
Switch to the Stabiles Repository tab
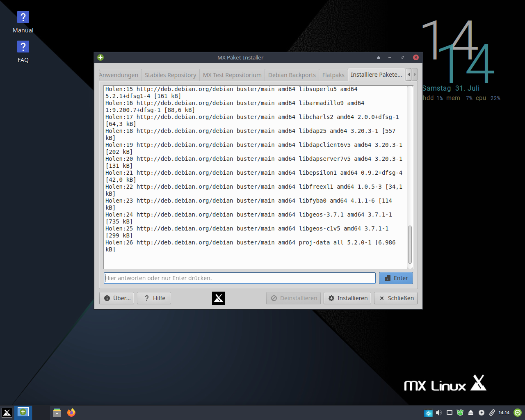(170, 75)
